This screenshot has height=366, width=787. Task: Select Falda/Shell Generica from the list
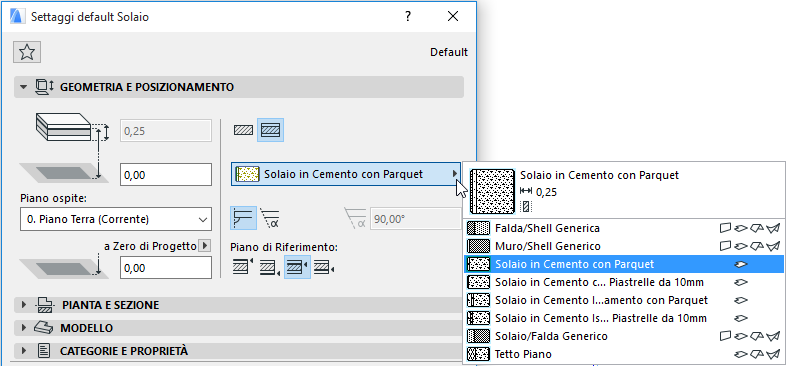click(x=623, y=228)
